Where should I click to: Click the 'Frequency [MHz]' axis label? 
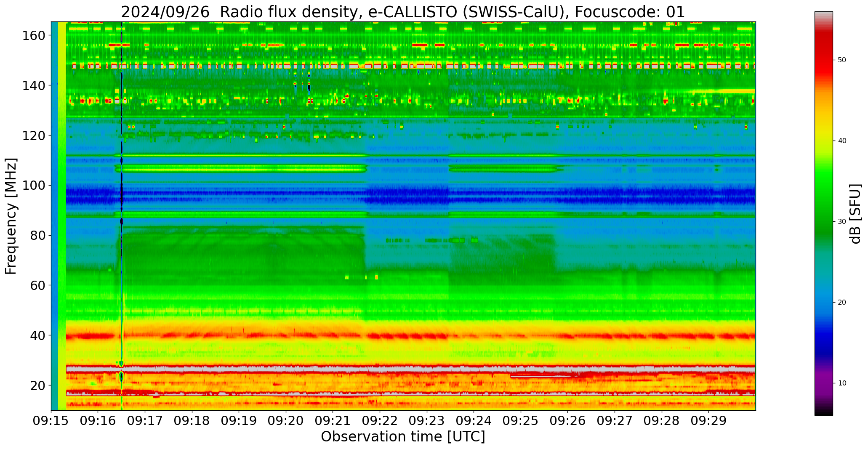click(x=11, y=216)
